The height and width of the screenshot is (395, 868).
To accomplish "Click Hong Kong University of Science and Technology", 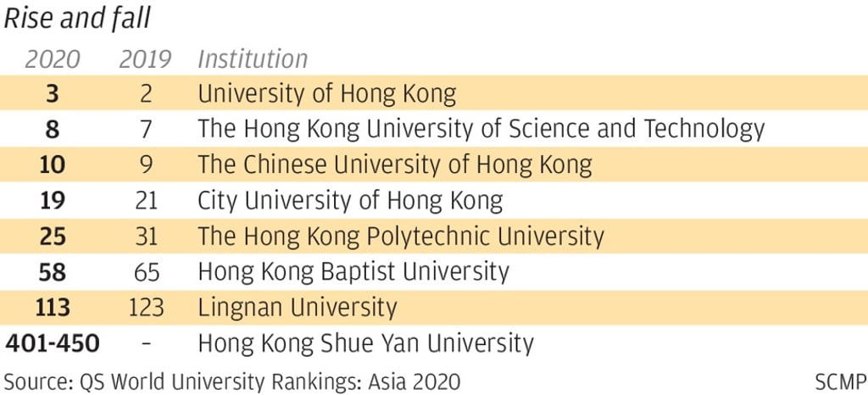I will coord(481,129).
